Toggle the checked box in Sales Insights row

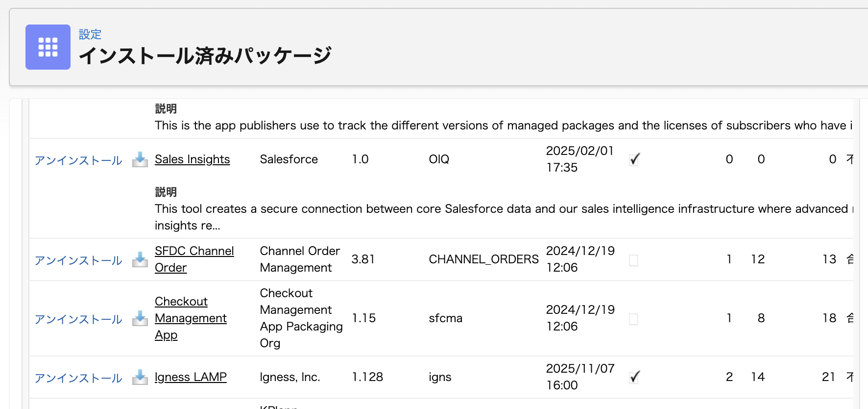pos(634,159)
